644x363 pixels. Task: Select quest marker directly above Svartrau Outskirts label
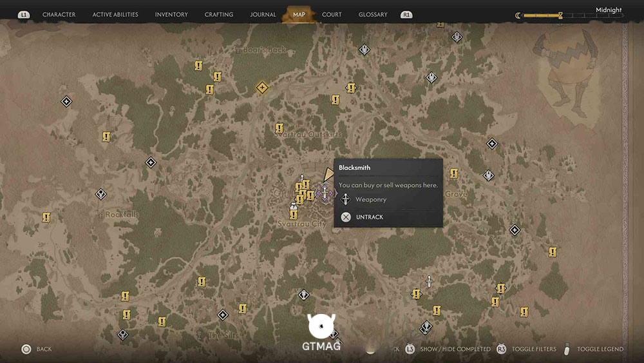(x=279, y=128)
